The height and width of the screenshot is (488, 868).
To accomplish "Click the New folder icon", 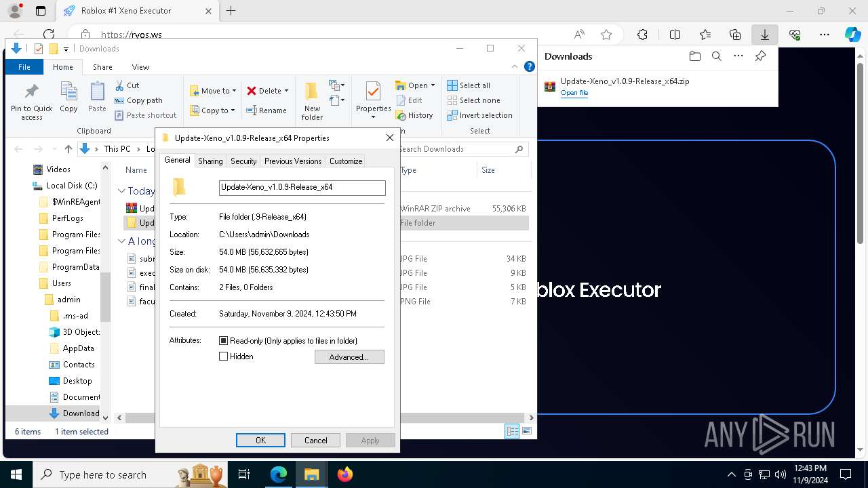I will (x=311, y=91).
